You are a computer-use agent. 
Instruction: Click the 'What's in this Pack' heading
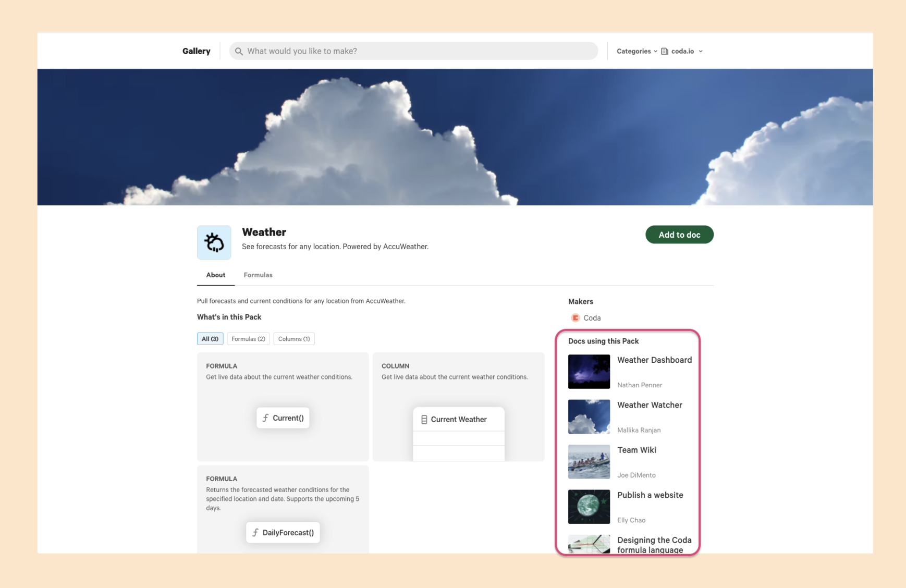pyautogui.click(x=229, y=317)
